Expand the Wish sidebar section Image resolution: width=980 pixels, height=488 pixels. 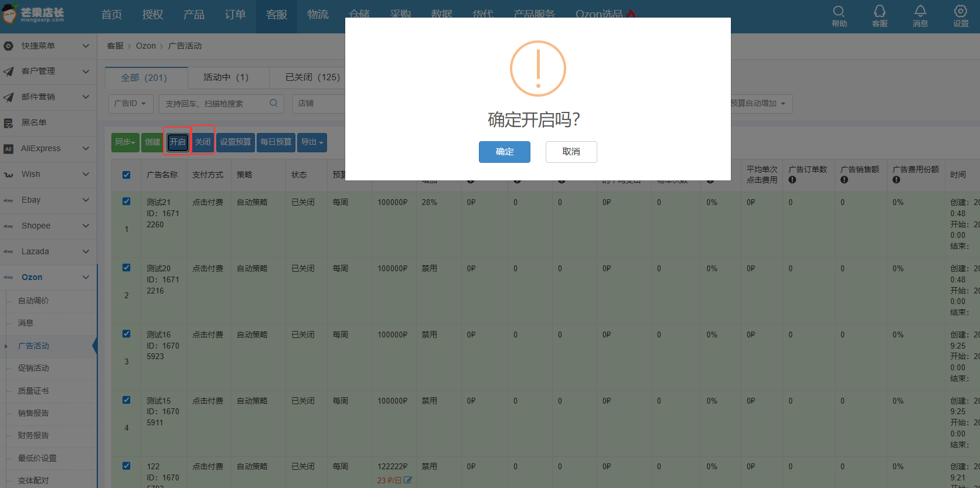coord(86,175)
